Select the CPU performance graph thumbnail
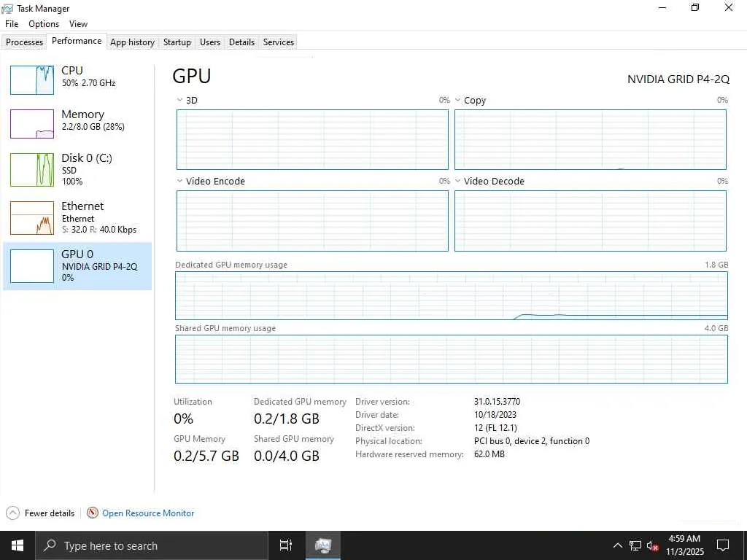The height and width of the screenshot is (560, 747). (x=32, y=80)
